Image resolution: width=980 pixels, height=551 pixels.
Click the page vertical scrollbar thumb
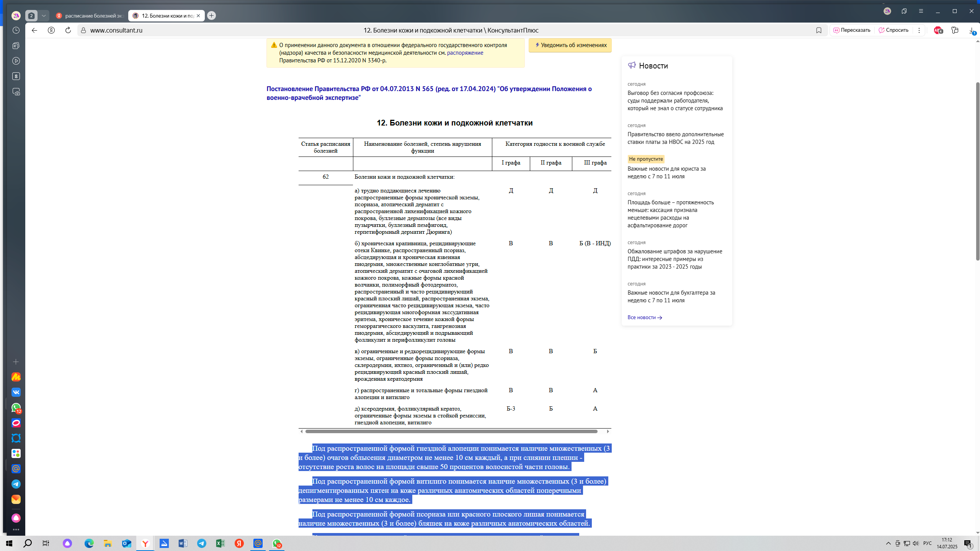click(977, 171)
